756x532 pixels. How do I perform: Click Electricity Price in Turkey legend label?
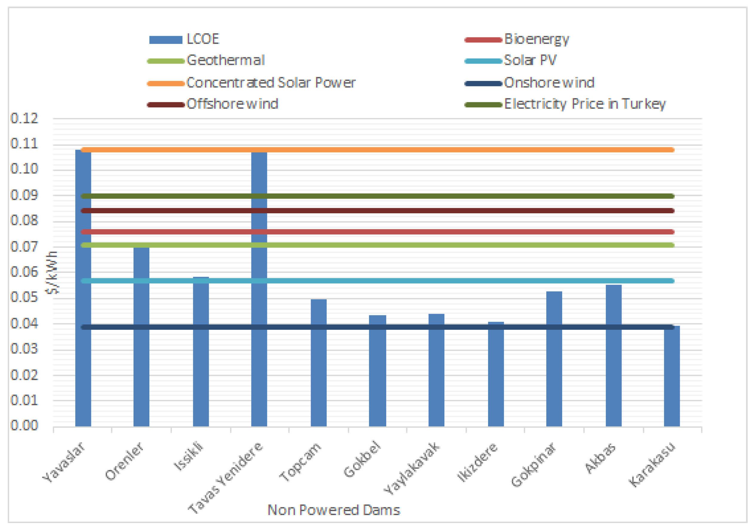tap(585, 104)
